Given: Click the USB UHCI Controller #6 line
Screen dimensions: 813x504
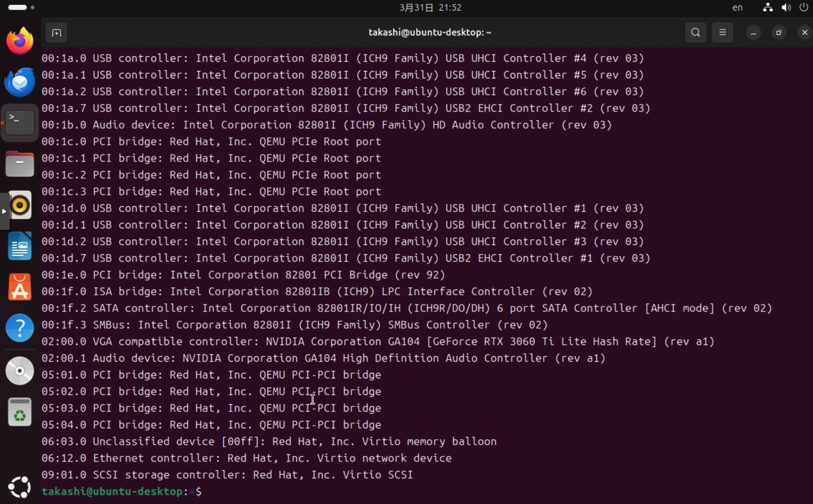Looking at the screenshot, I should 343,92.
